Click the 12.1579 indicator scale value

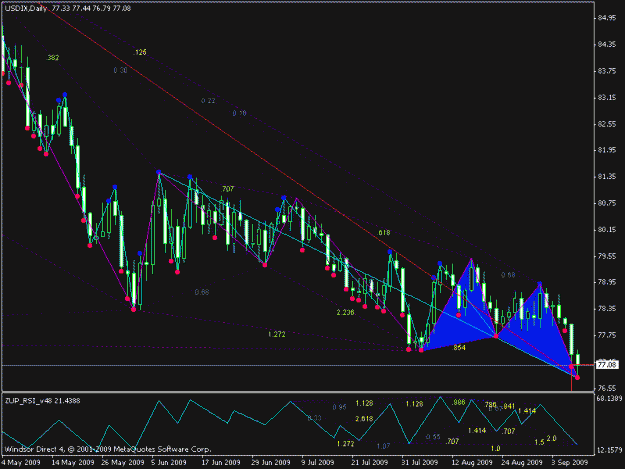pyautogui.click(x=609, y=450)
